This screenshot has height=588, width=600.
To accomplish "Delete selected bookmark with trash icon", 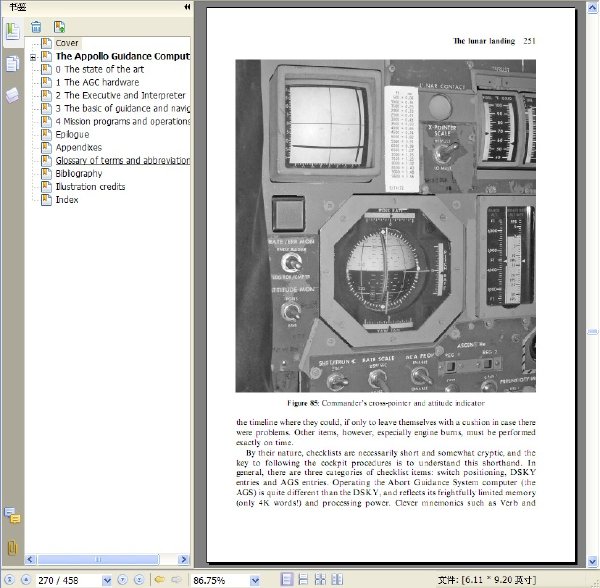I will coord(36,27).
